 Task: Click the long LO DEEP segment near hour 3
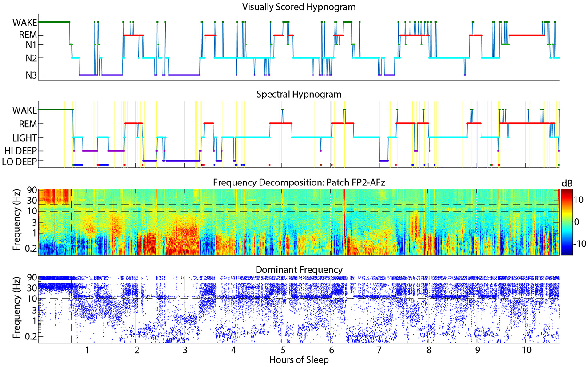click(183, 161)
